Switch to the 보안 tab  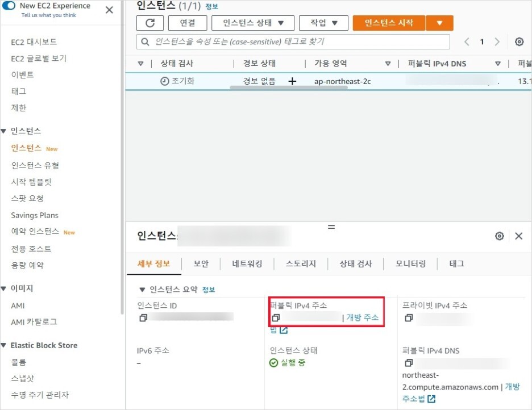tap(201, 263)
